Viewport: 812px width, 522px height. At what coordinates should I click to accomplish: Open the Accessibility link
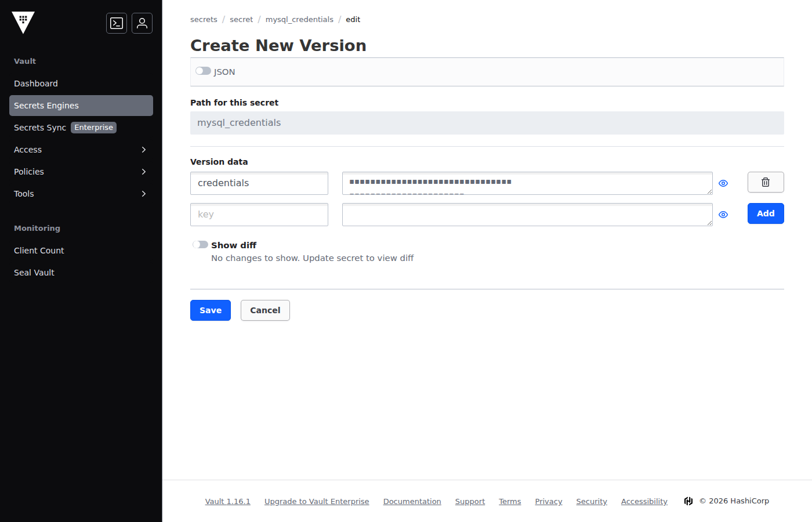644,502
